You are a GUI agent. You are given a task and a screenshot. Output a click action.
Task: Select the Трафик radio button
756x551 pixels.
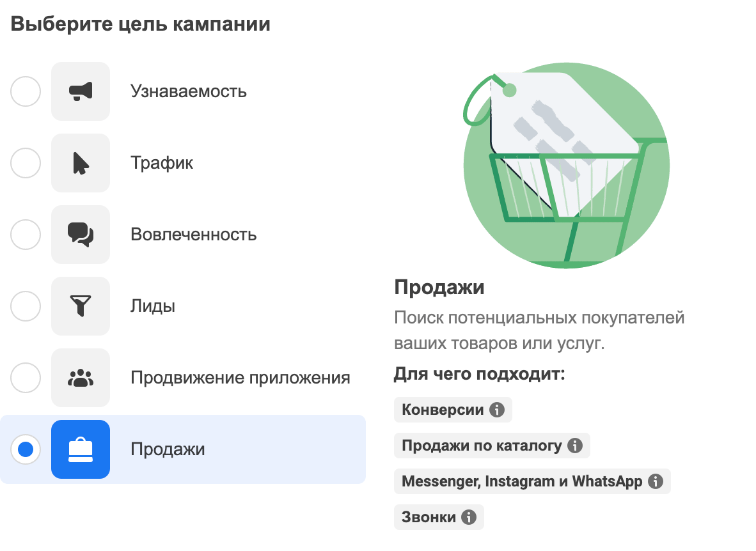click(x=26, y=163)
